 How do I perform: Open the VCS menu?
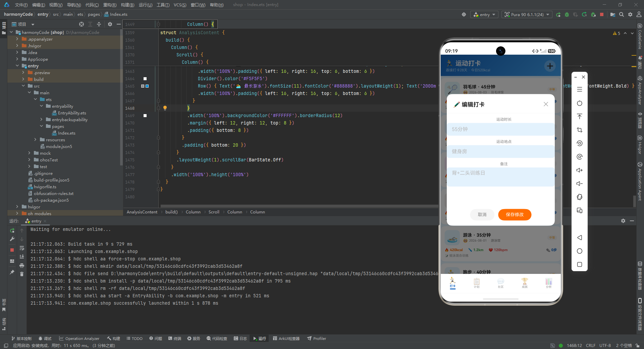pyautogui.click(x=180, y=5)
